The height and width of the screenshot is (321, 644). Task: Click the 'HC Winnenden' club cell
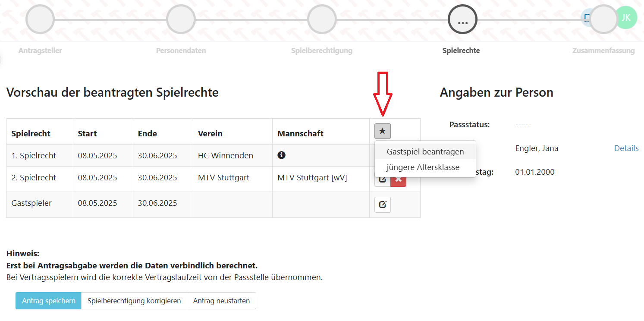[x=225, y=156]
